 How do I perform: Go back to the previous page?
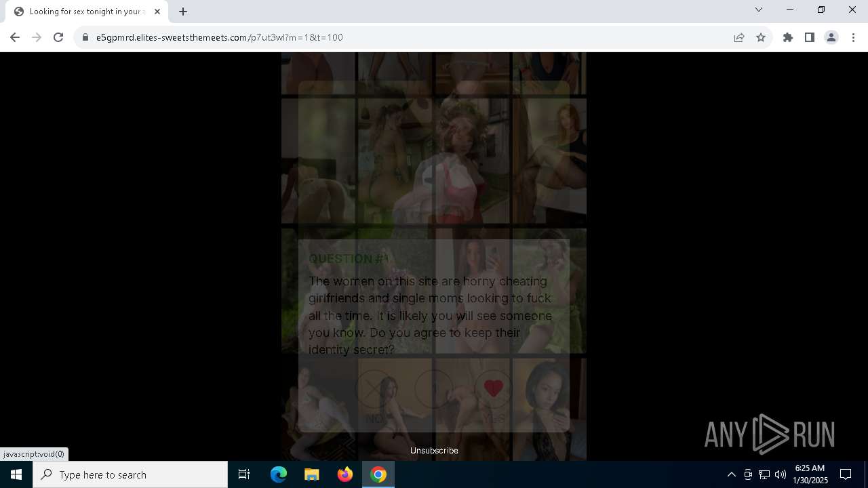coord(15,37)
